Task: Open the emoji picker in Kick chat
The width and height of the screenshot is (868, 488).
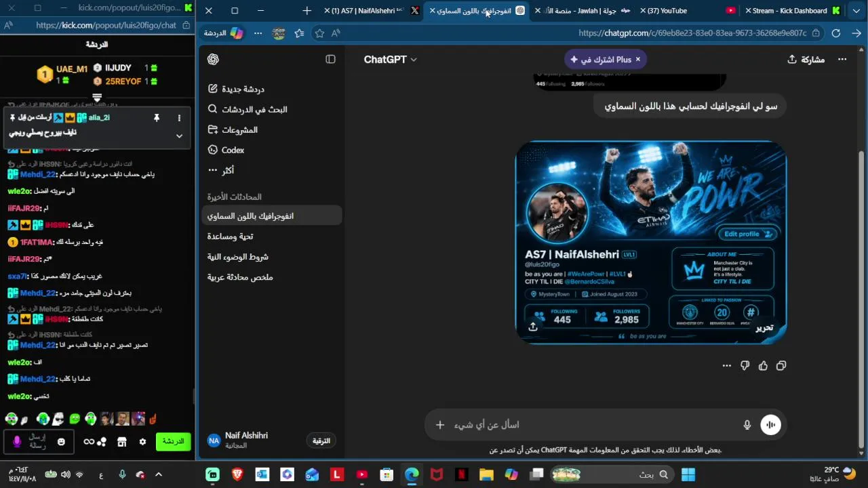Action: (x=61, y=442)
